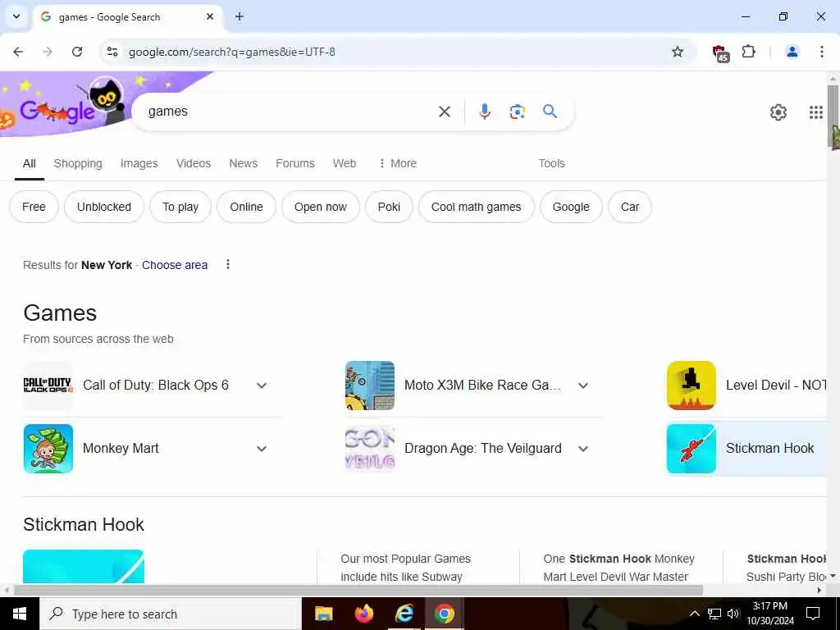Open Stickman Hook game icon

point(691,449)
